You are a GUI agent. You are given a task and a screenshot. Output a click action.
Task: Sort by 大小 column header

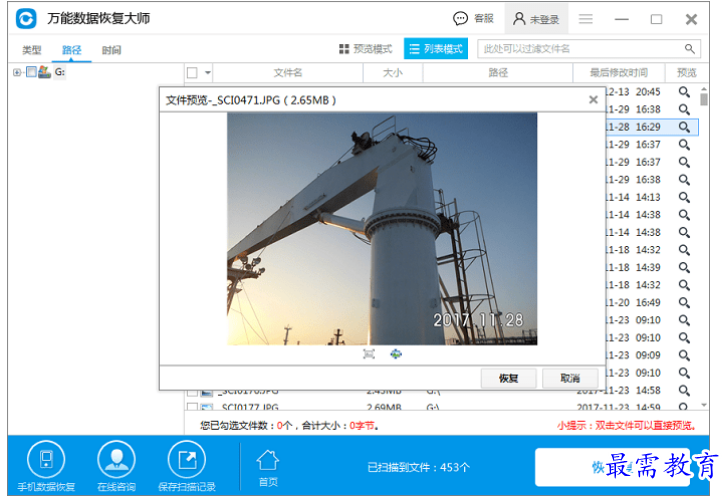[393, 73]
